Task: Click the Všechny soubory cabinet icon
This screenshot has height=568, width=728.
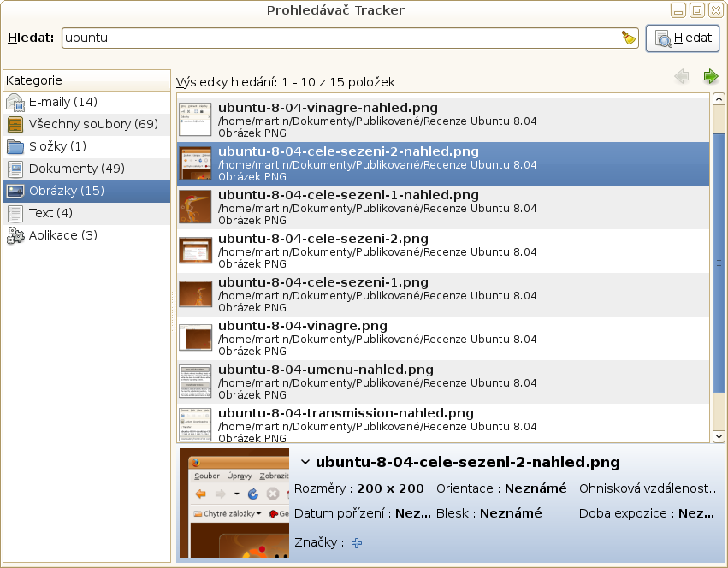Action: (x=15, y=125)
